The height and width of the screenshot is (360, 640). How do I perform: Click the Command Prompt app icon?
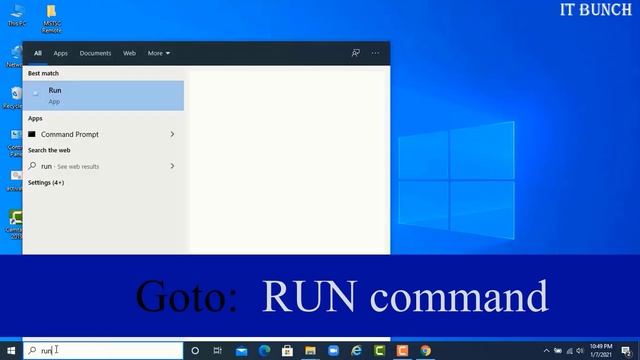coord(32,134)
